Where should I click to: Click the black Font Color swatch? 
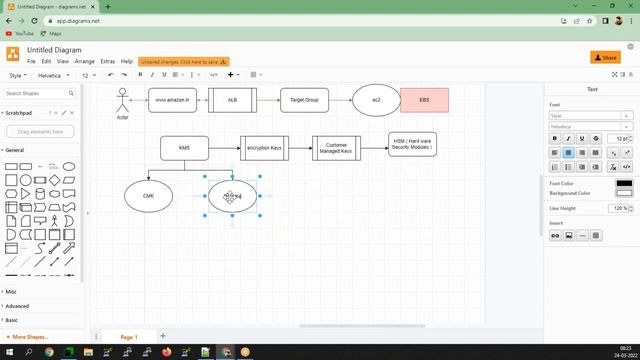pos(624,183)
